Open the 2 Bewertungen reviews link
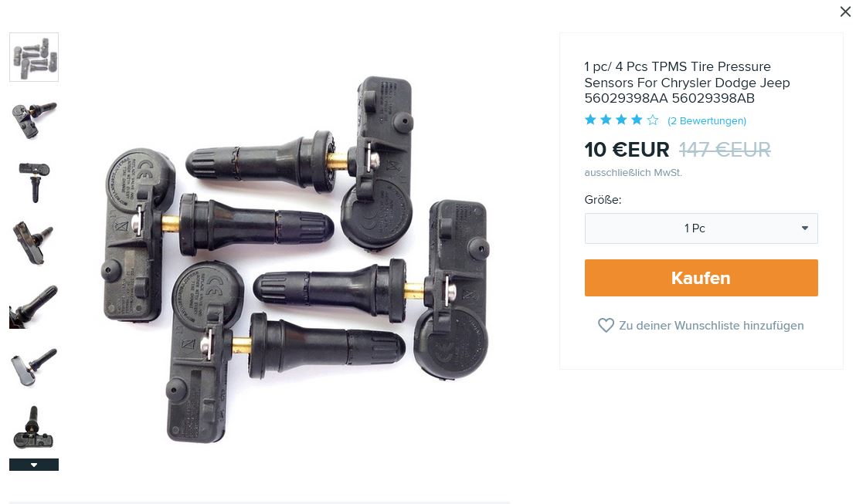 (x=706, y=120)
